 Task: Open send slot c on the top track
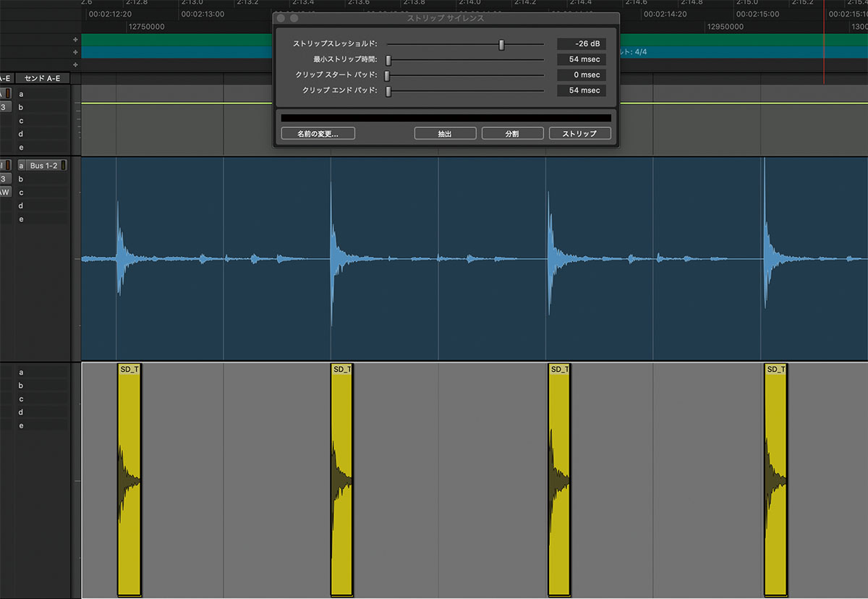coord(43,121)
